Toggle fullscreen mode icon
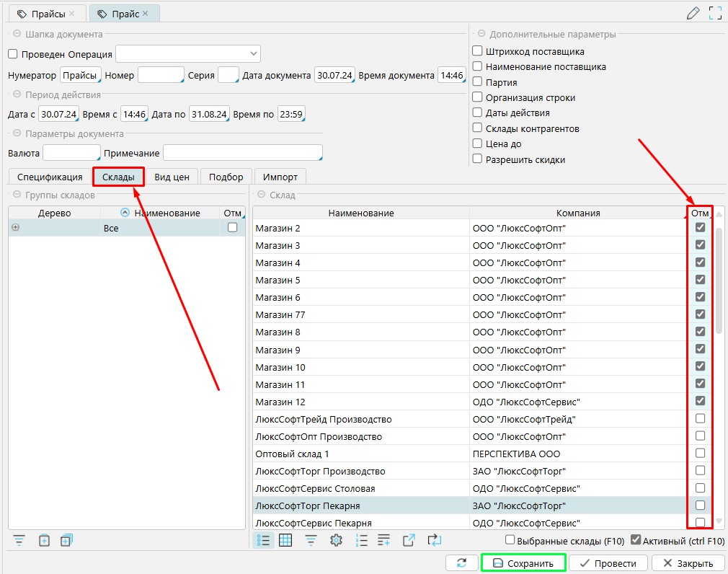 coord(715,13)
